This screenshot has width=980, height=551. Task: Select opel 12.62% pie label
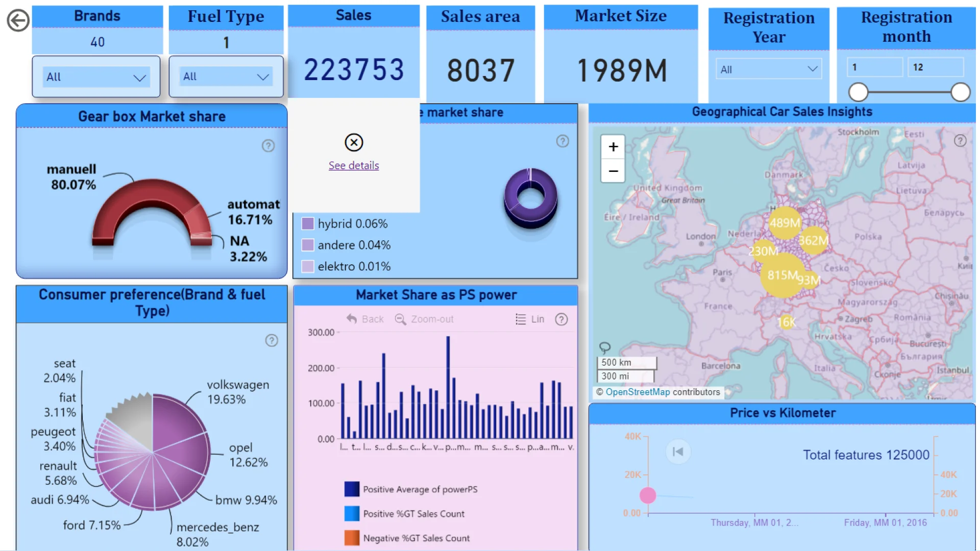[x=248, y=455]
